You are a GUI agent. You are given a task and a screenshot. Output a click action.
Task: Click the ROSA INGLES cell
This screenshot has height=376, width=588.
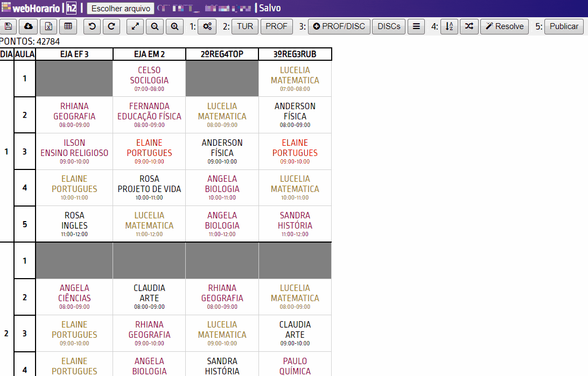[x=74, y=224]
